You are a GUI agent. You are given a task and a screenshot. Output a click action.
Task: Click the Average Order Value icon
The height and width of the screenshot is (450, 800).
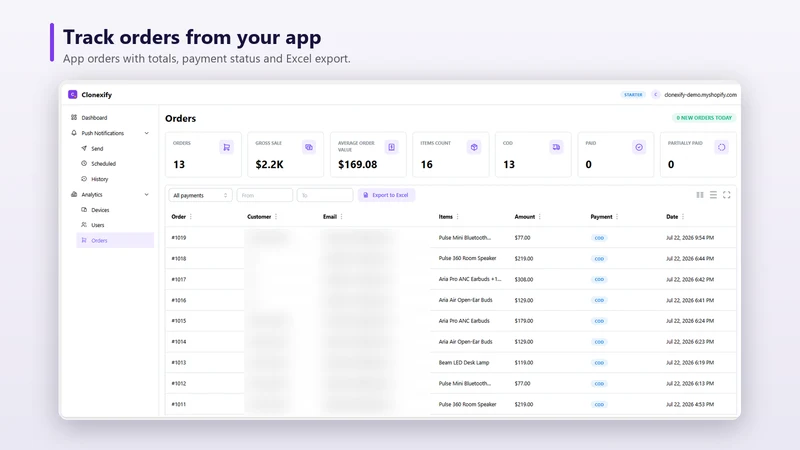391,147
